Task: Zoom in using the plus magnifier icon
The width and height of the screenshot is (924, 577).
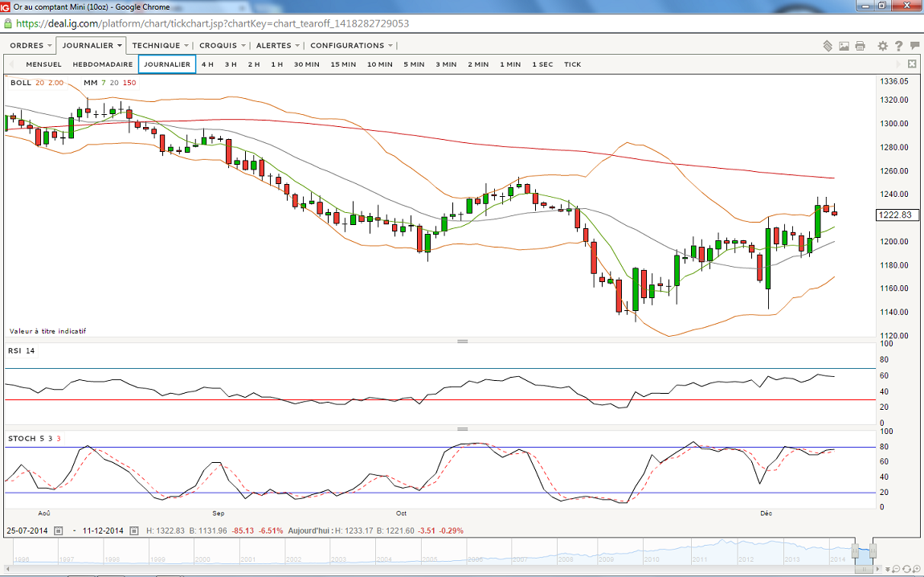Action: click(916, 569)
